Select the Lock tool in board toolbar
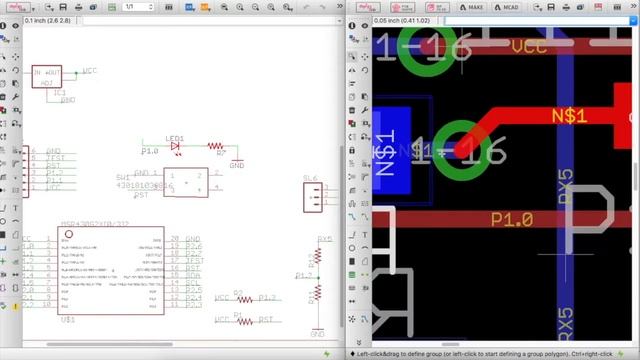This screenshot has width=640, height=360. tap(352, 150)
